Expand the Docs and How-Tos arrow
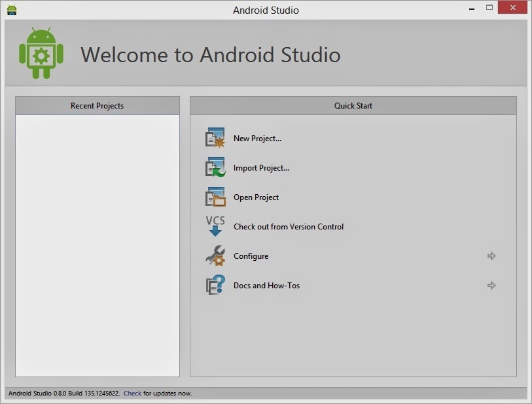The height and width of the screenshot is (404, 532). pyautogui.click(x=491, y=286)
